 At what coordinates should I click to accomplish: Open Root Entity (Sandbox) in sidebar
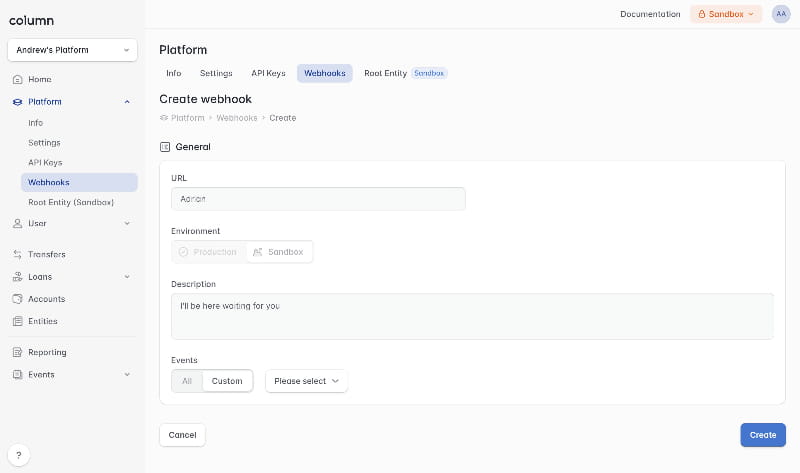[71, 203]
